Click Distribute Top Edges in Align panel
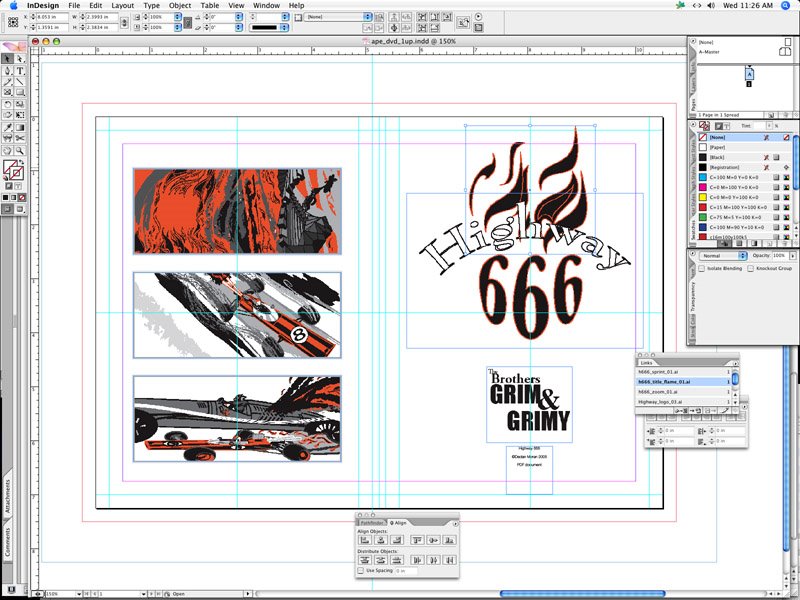This screenshot has width=800, height=600. tap(365, 560)
